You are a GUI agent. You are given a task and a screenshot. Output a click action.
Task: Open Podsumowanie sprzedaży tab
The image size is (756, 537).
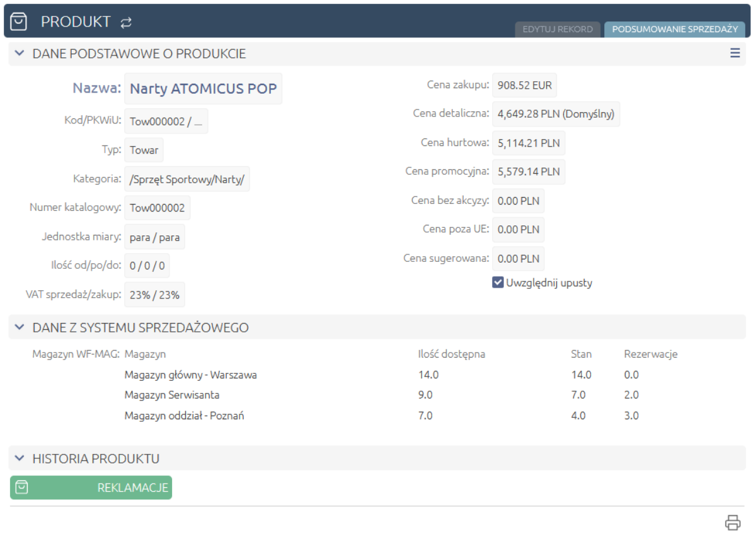click(x=674, y=30)
